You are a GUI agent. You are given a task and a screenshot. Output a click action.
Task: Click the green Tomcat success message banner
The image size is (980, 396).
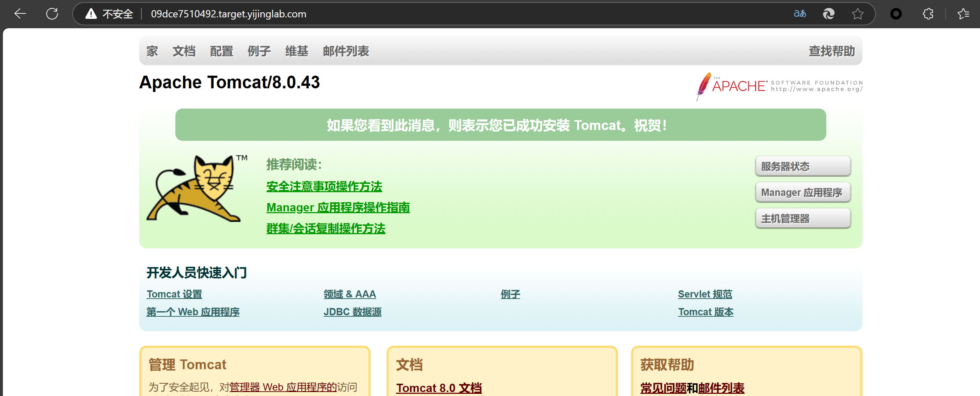[x=500, y=125]
